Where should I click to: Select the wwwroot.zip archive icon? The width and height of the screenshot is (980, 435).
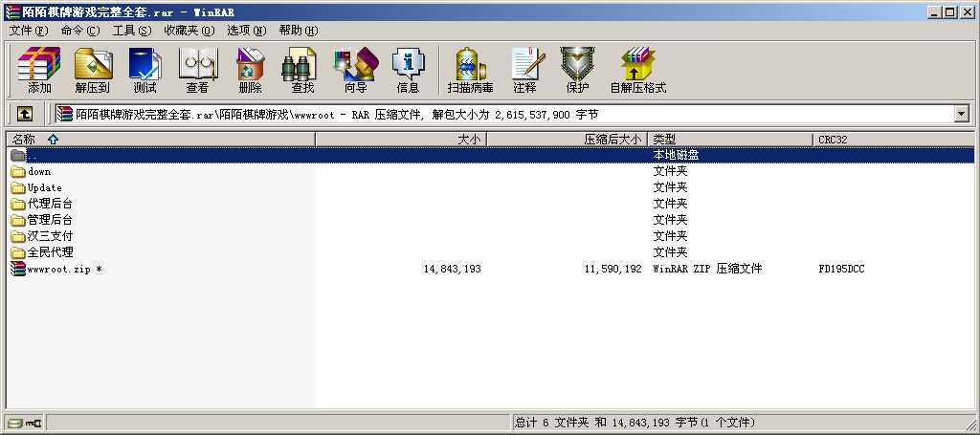pyautogui.click(x=18, y=269)
